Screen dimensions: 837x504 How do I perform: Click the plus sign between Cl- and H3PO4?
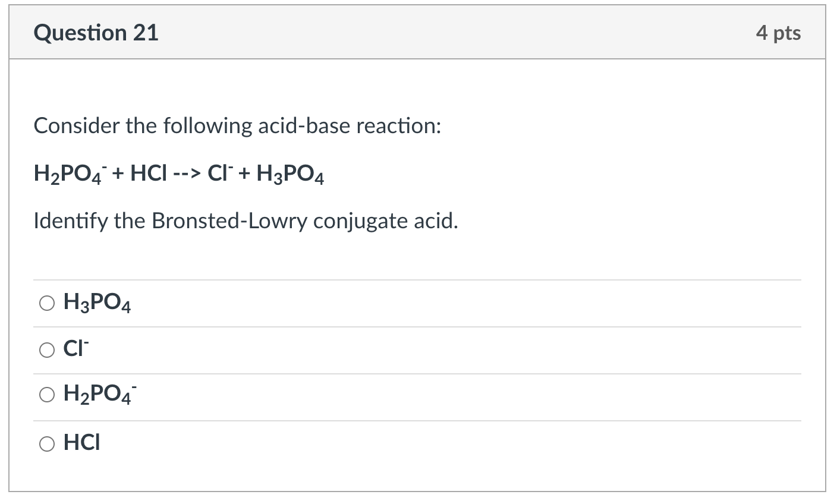(x=246, y=174)
